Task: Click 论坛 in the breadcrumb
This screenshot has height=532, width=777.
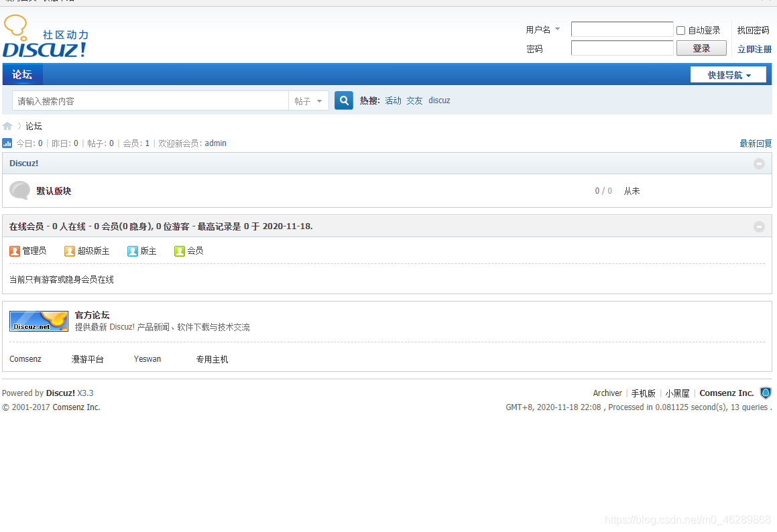Action: tap(34, 127)
